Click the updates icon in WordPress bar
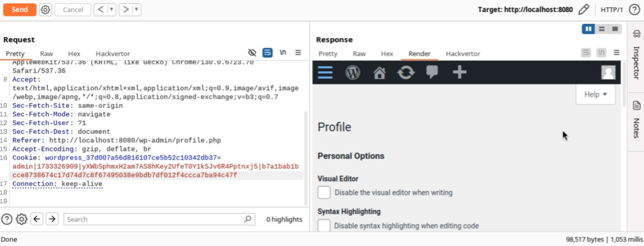 click(406, 72)
